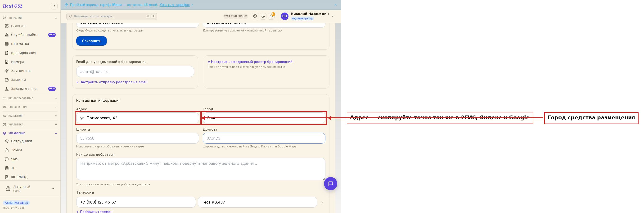Follow the Узнать о тарифах link
Screen dimensions: 644x213
coord(175,5)
